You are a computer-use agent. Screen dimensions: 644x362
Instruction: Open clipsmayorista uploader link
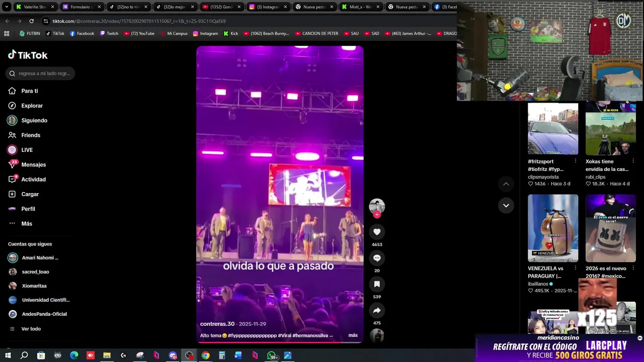[x=543, y=177]
